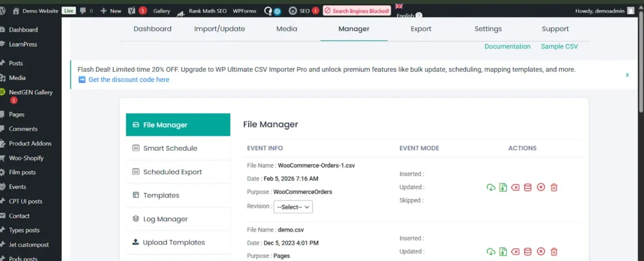Switch to the Dashboard tab

(x=152, y=29)
